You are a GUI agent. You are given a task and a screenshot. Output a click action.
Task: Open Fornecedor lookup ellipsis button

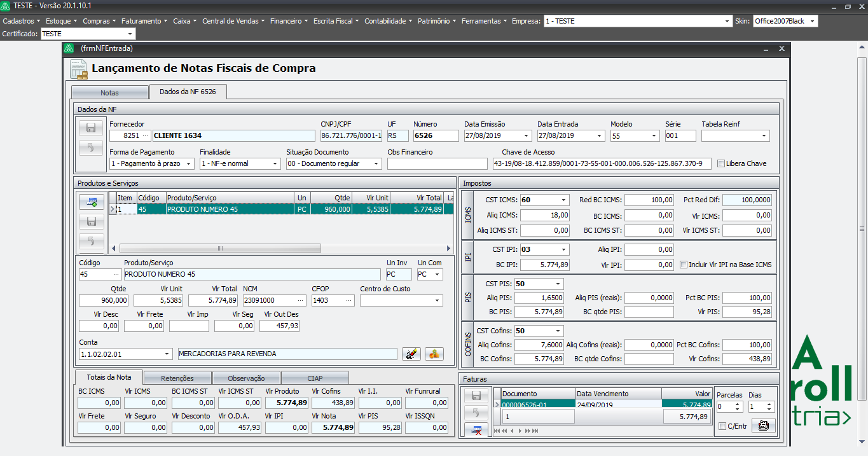[146, 136]
